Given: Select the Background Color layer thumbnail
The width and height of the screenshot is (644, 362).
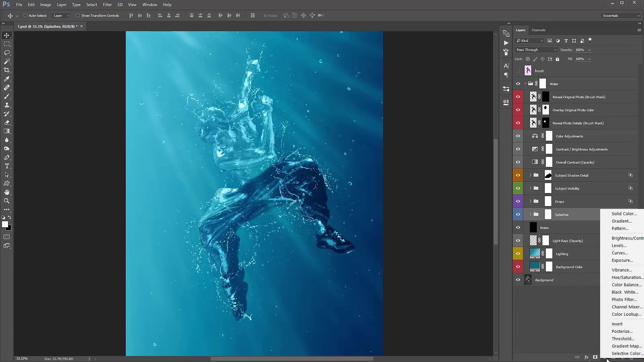Looking at the screenshot, I should 535,267.
